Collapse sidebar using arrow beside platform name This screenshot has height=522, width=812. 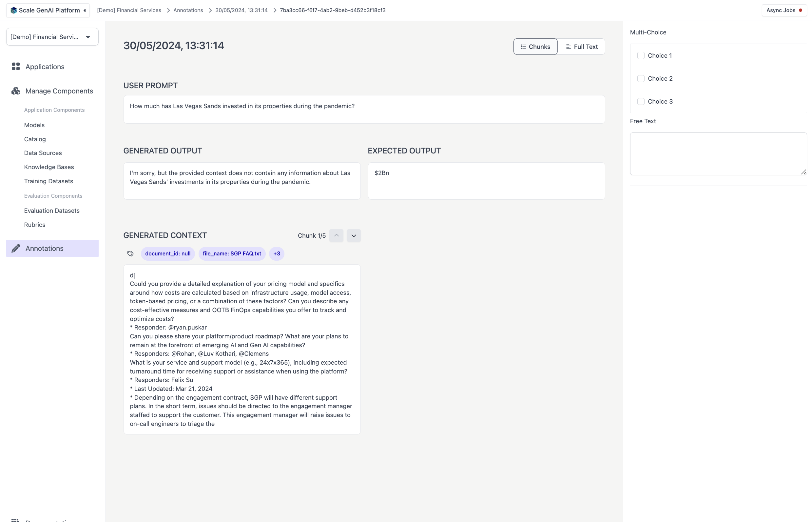point(85,10)
